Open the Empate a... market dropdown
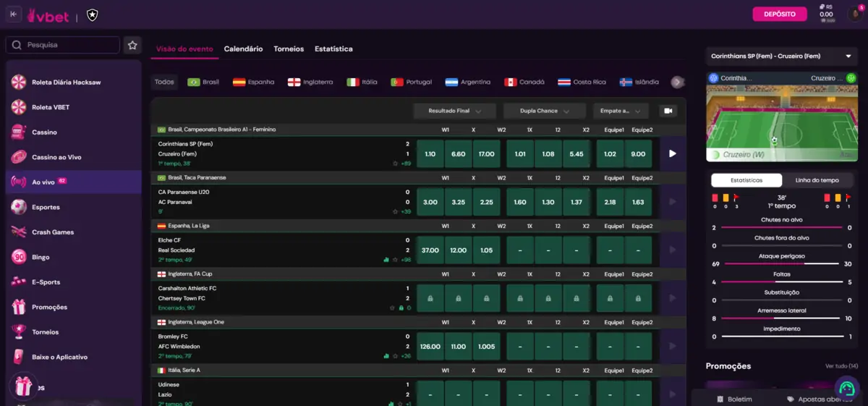 [621, 111]
